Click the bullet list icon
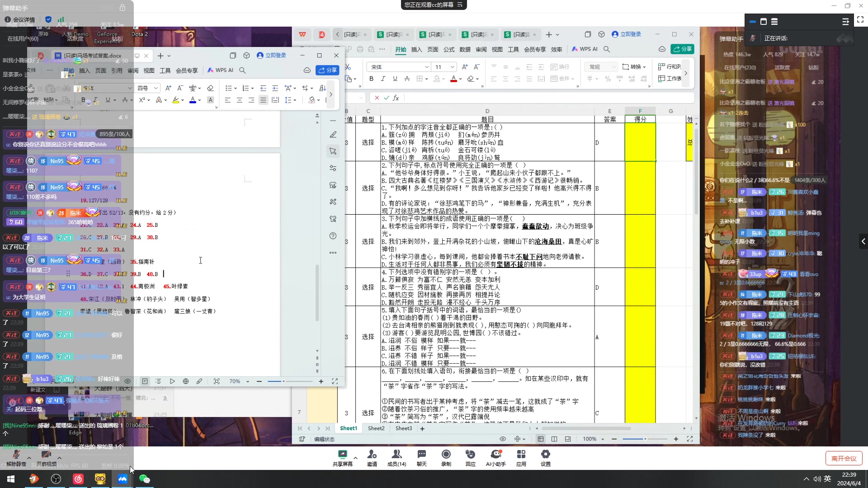 coord(229,88)
